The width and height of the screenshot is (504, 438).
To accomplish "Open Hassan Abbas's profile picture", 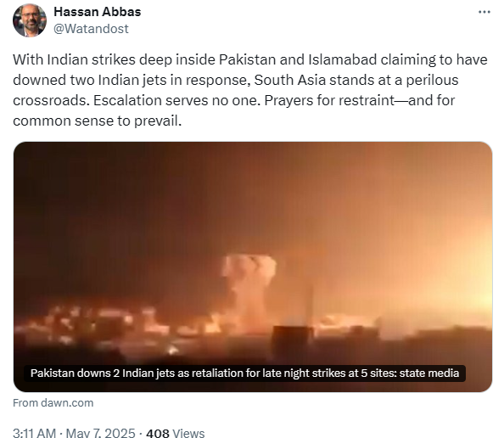I will pos(30,20).
